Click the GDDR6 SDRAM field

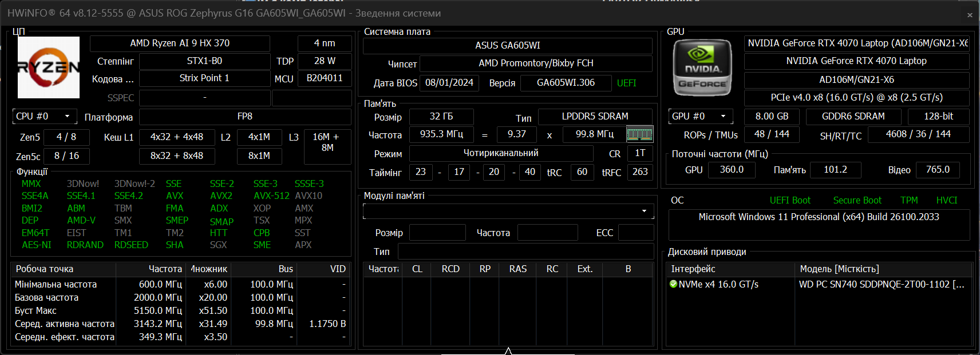(x=853, y=117)
